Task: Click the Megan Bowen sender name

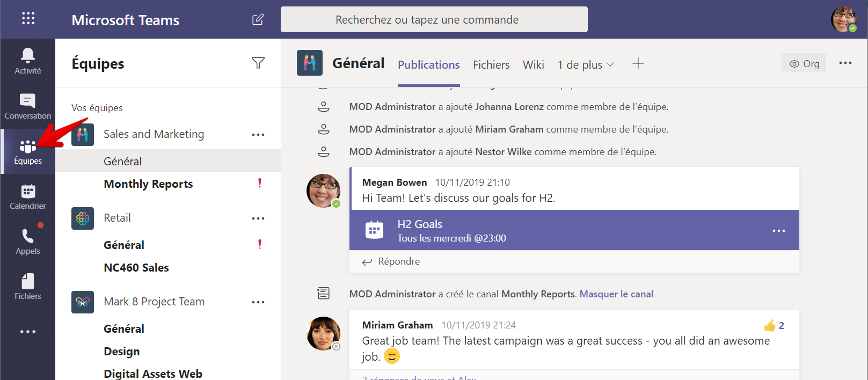Action: click(x=395, y=182)
